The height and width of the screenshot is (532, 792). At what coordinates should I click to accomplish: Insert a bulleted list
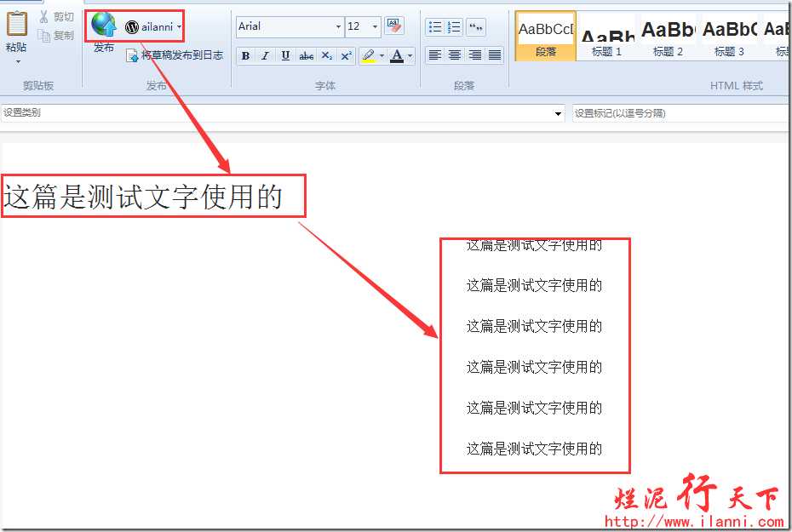[x=435, y=26]
